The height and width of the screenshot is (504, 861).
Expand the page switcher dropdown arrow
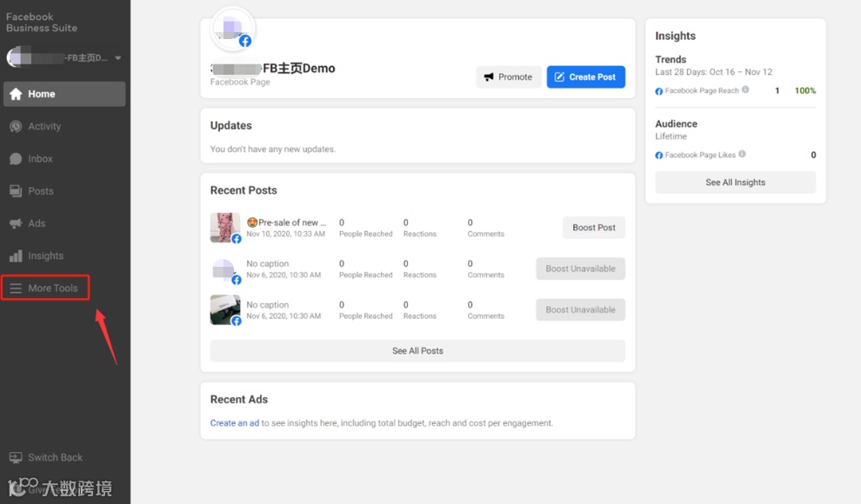(117, 57)
